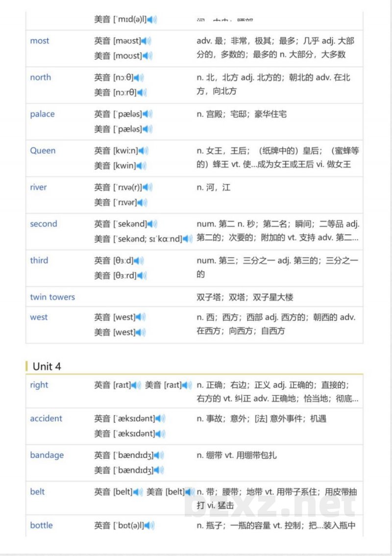Play British pronunciation audio for river

pyautogui.click(x=147, y=188)
